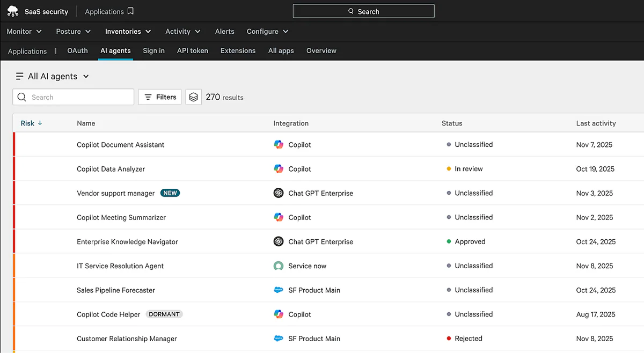This screenshot has height=353, width=644.
Task: Click the magnifier icon in the top search bar
Action: tap(351, 11)
